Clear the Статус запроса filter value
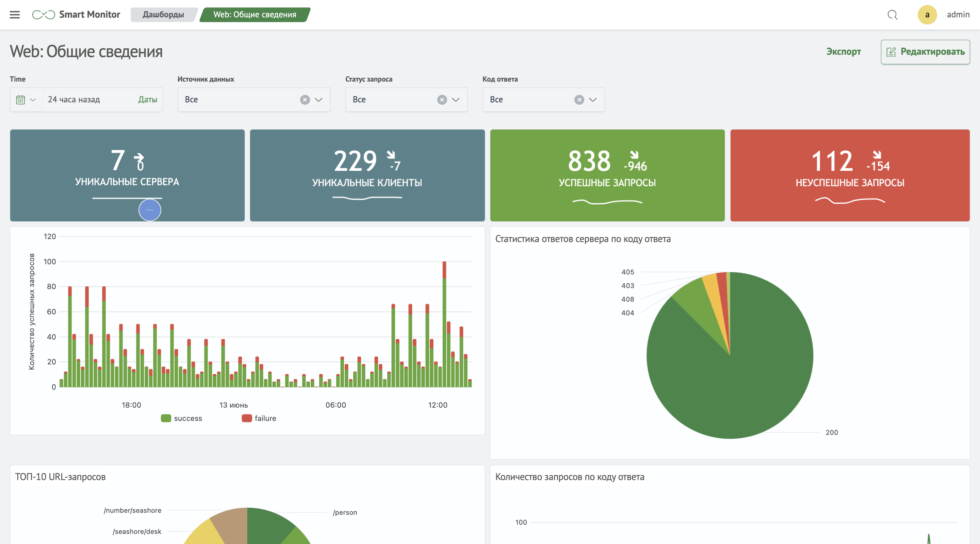 click(442, 100)
